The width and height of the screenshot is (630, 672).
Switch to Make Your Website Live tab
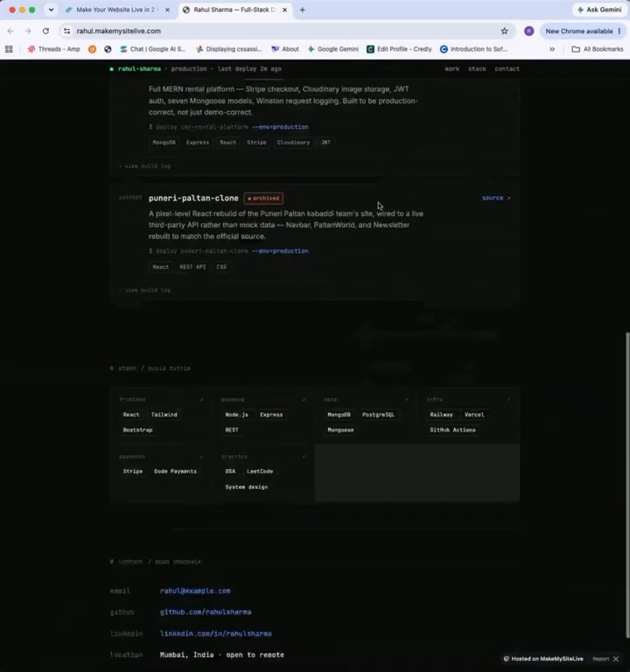click(x=115, y=10)
